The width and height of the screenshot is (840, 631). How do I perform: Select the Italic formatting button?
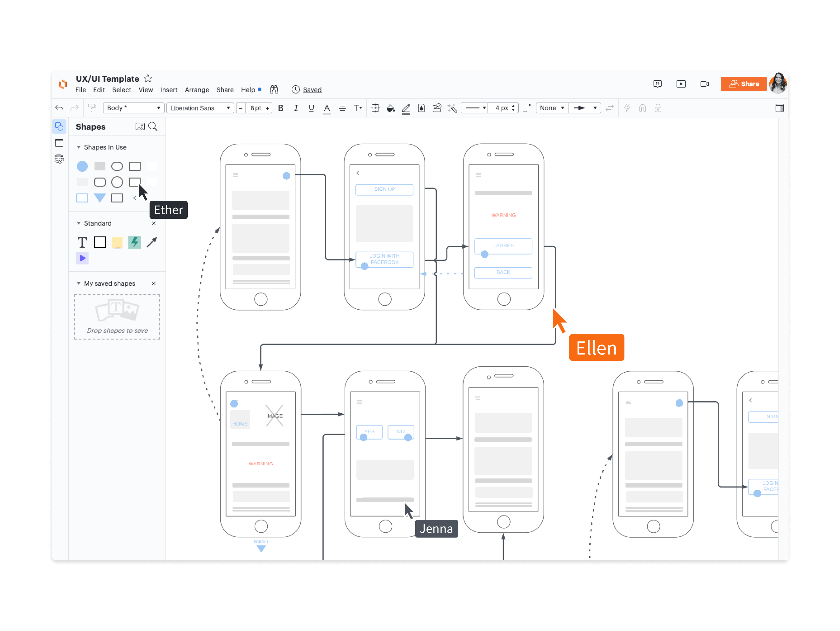click(x=296, y=108)
